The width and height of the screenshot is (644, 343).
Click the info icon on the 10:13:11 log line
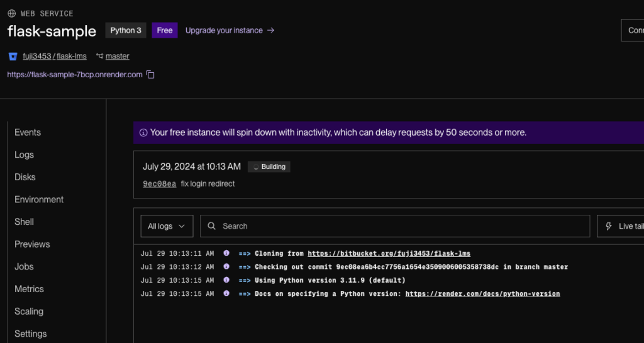226,254
